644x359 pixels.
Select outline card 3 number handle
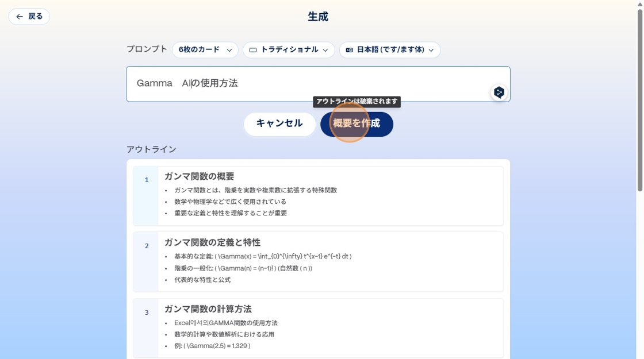[146, 328]
